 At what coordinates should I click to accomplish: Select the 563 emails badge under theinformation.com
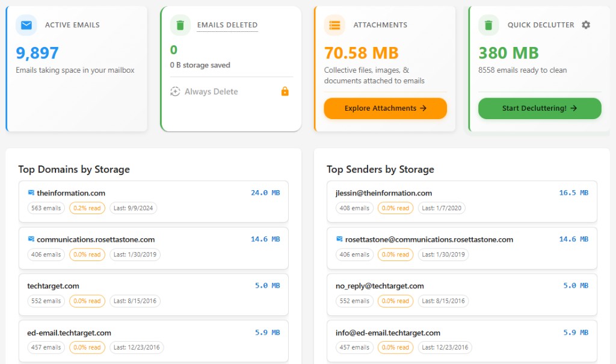(x=46, y=208)
